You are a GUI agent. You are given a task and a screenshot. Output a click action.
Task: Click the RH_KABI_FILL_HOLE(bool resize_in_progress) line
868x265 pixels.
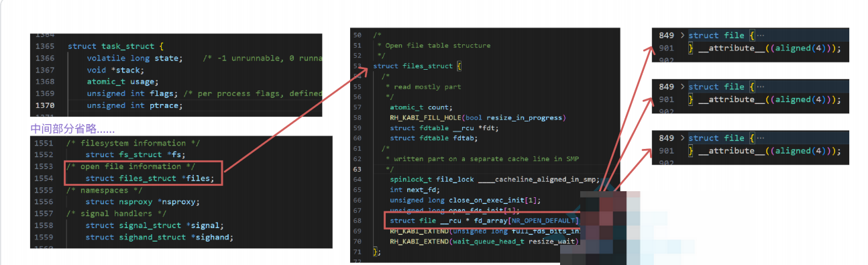(478, 117)
